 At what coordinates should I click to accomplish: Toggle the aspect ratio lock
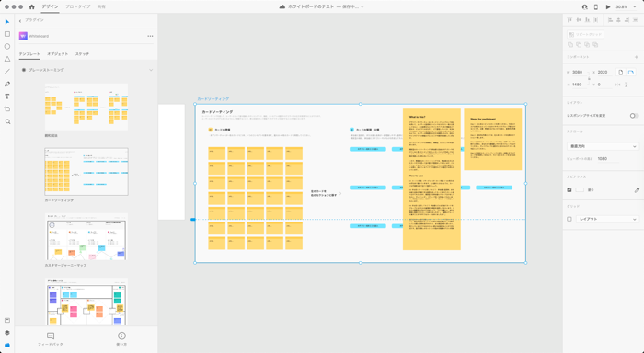click(x=589, y=78)
